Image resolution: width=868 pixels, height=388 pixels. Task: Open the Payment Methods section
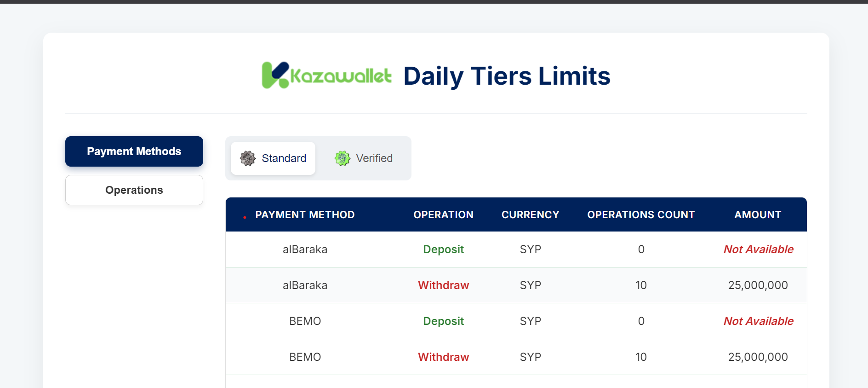pos(134,151)
